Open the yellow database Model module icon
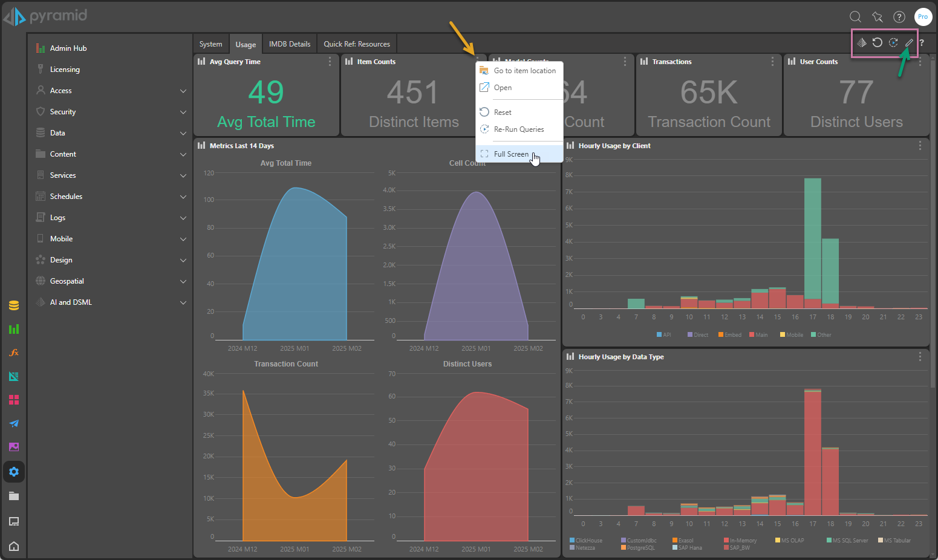Viewport: 938px width, 560px height. pyautogui.click(x=14, y=305)
